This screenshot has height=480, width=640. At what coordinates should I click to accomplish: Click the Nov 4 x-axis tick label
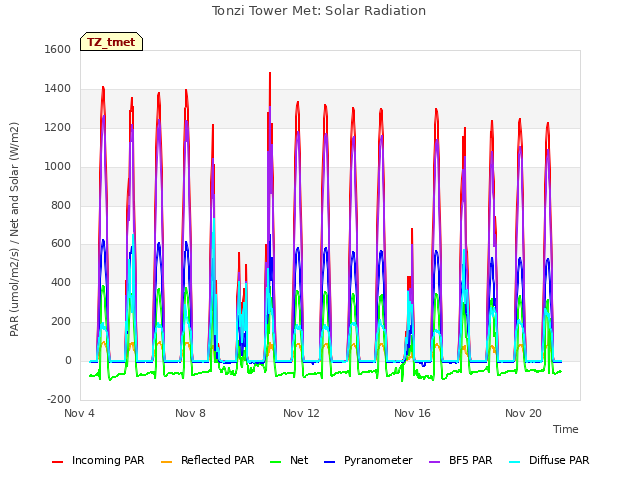click(79, 413)
